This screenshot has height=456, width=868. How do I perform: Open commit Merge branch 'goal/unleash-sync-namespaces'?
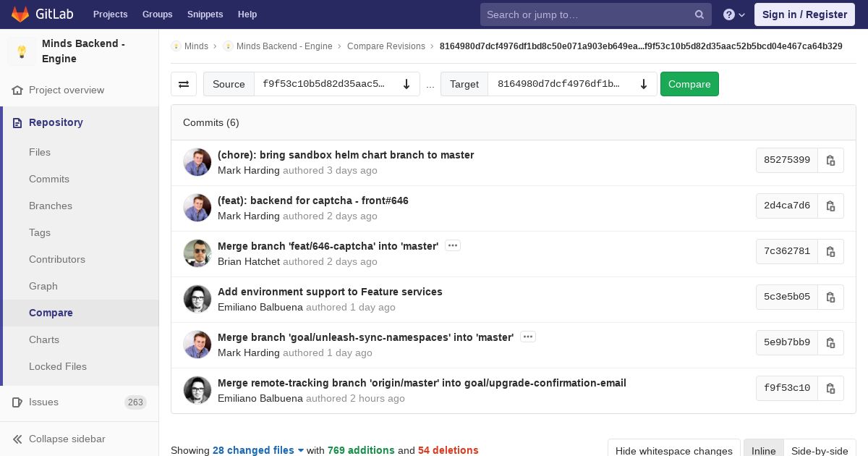pyautogui.click(x=366, y=337)
